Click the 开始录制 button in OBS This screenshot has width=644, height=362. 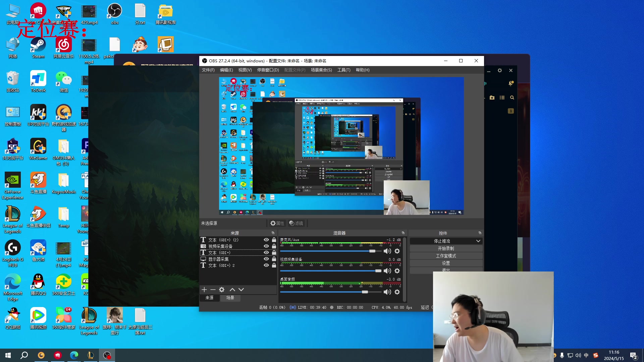[x=445, y=248]
